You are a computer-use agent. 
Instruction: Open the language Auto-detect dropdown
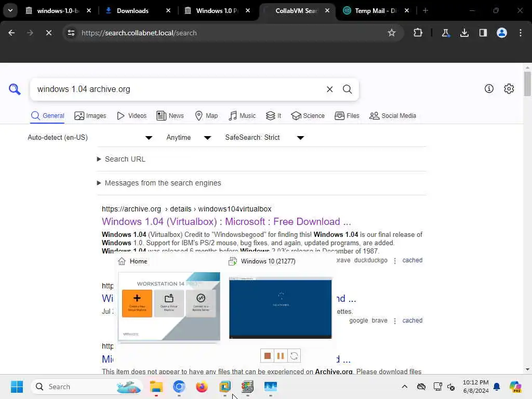[90, 137]
